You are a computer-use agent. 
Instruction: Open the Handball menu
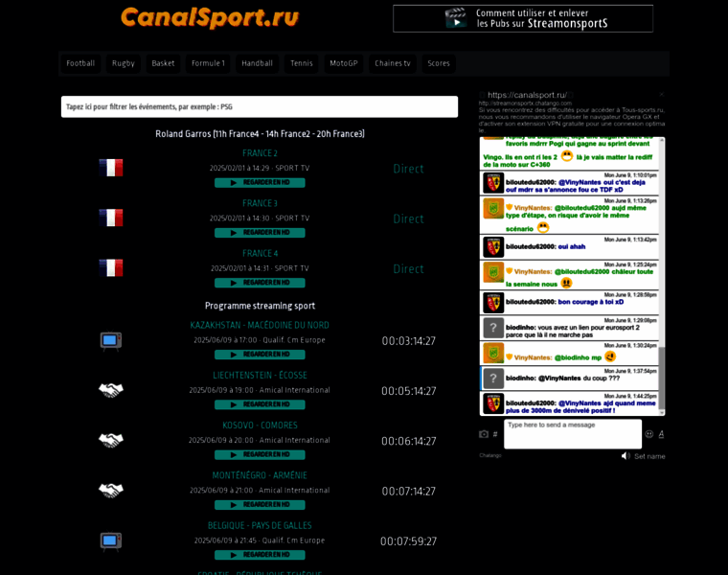(x=257, y=63)
